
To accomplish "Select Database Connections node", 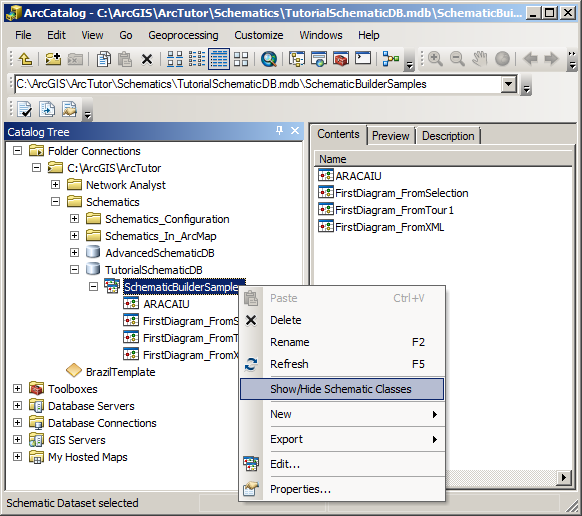I will 102,423.
